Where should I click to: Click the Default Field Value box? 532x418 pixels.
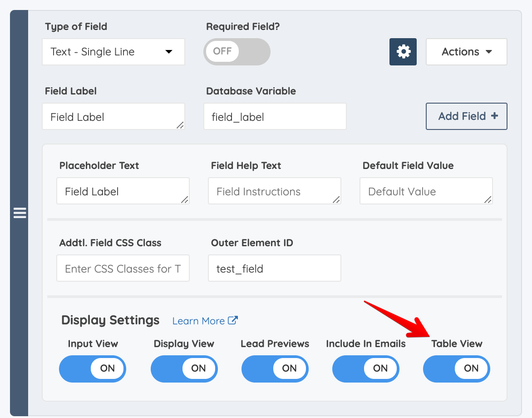[x=426, y=191]
